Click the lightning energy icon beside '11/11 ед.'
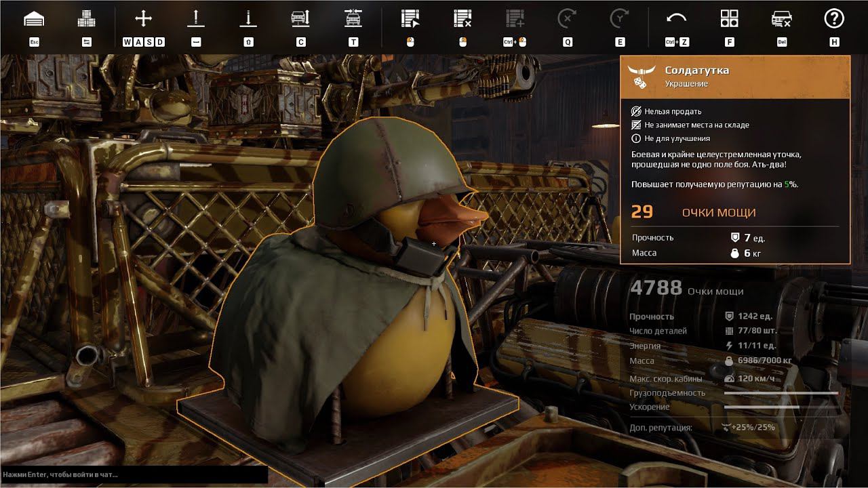This screenshot has width=868, height=488. coord(730,346)
